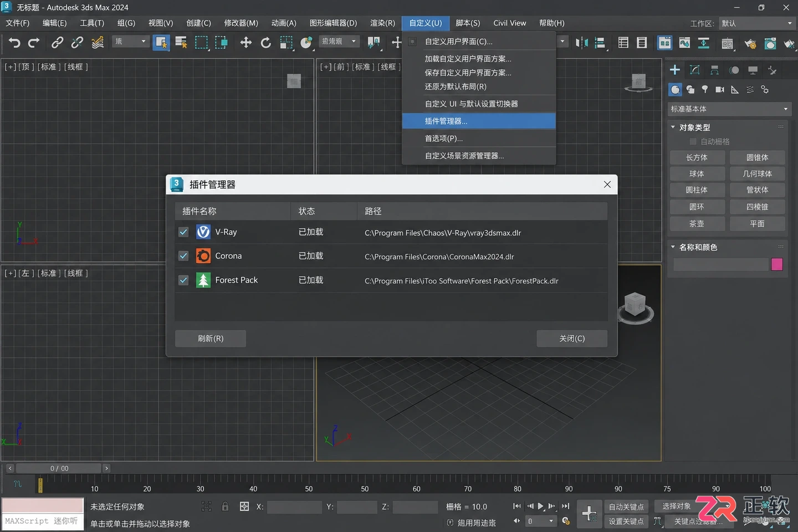Toggle the selection lock icon in status bar
798x532 pixels.
225,507
